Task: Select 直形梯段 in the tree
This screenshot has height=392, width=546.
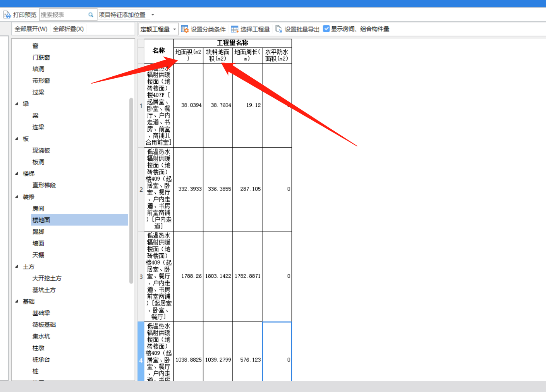Action: (44, 185)
